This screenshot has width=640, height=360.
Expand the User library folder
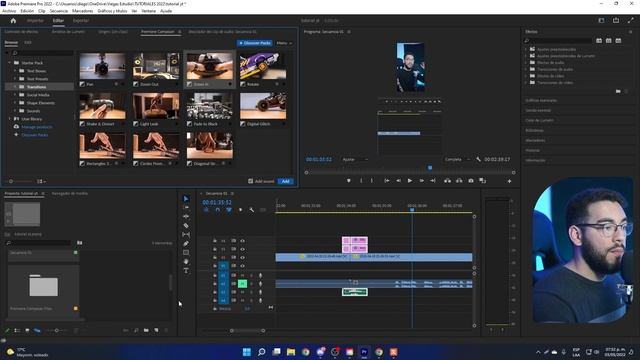[x=10, y=119]
